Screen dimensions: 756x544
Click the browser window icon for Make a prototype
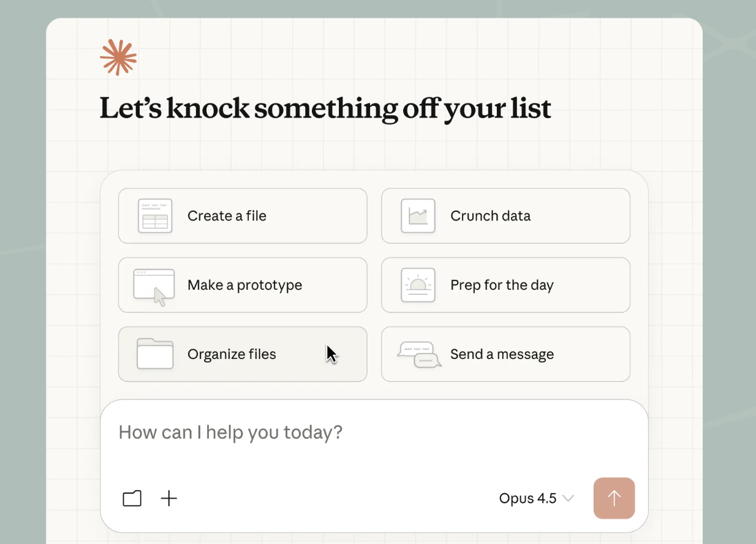154,286
